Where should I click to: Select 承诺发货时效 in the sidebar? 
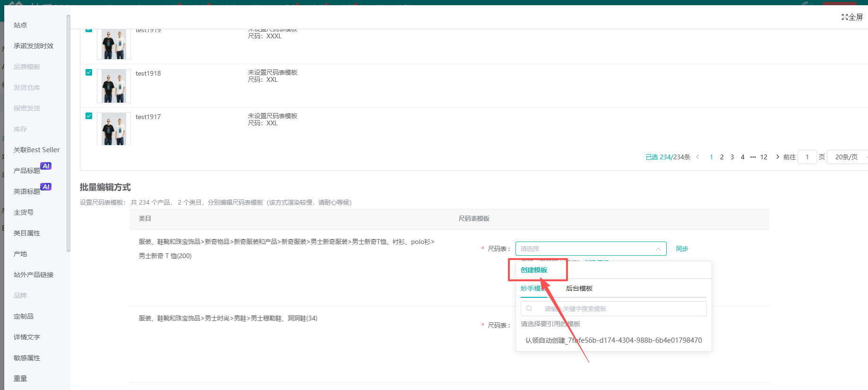click(34, 46)
